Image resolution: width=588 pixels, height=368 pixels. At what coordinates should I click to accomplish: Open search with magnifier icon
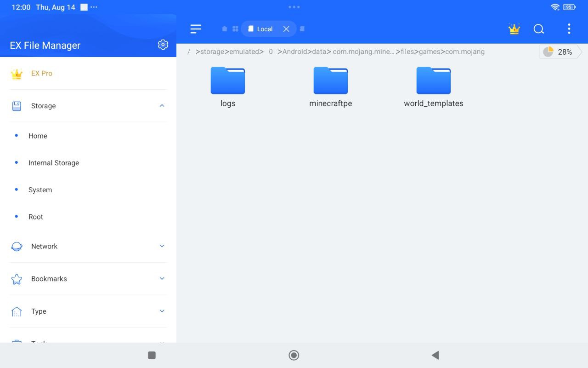539,29
